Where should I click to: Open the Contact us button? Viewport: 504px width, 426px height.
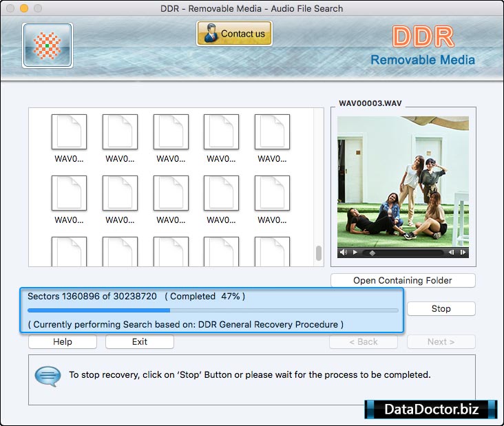click(234, 34)
